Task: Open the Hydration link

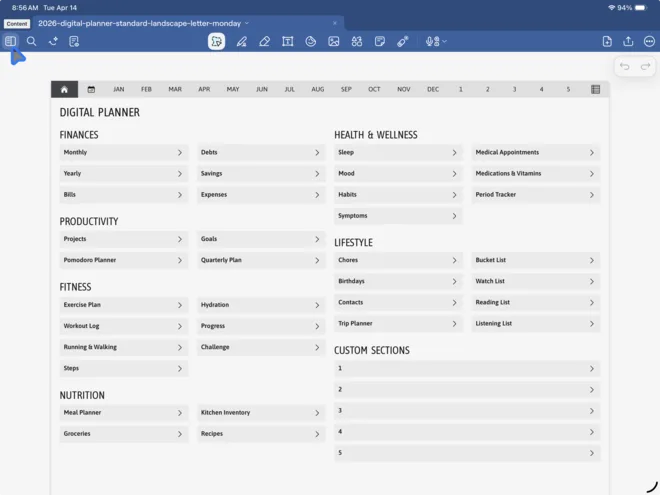Action: tap(261, 305)
